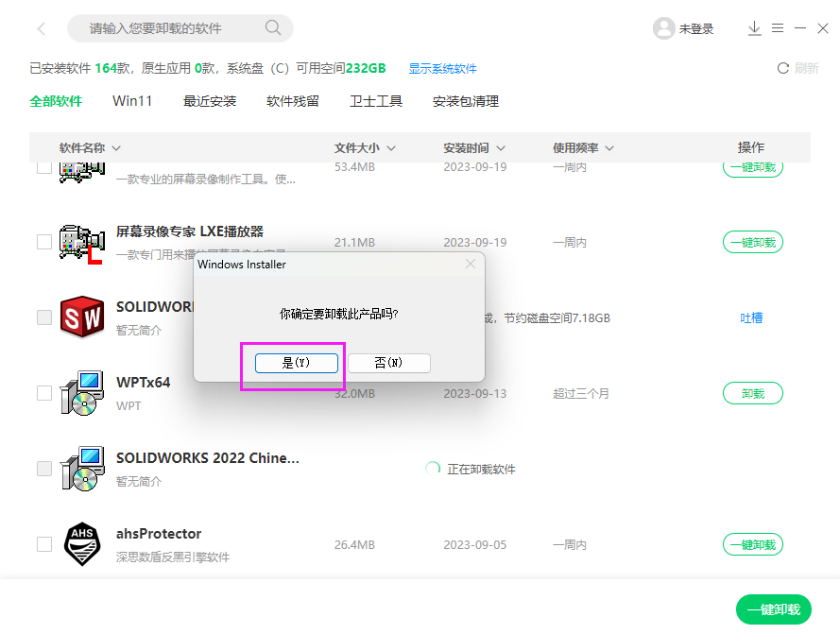Tick the checkbox for SOLIDWORKS row

pos(43,317)
